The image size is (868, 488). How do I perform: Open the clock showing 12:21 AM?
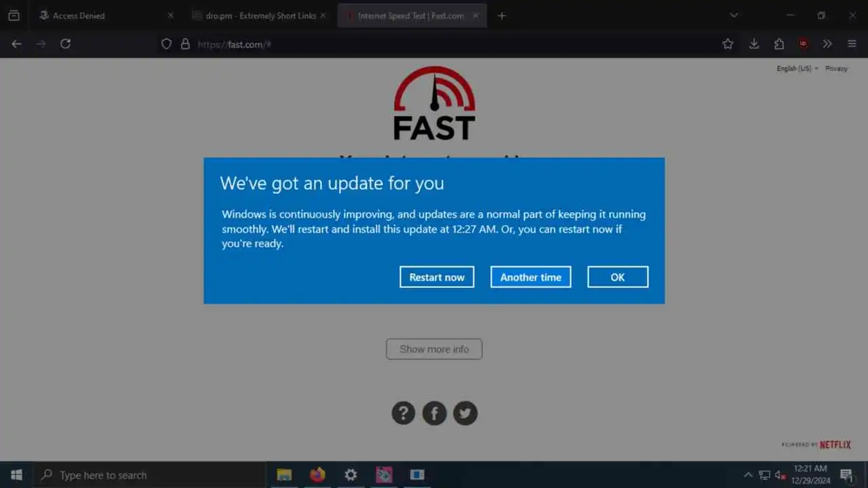coord(810,474)
